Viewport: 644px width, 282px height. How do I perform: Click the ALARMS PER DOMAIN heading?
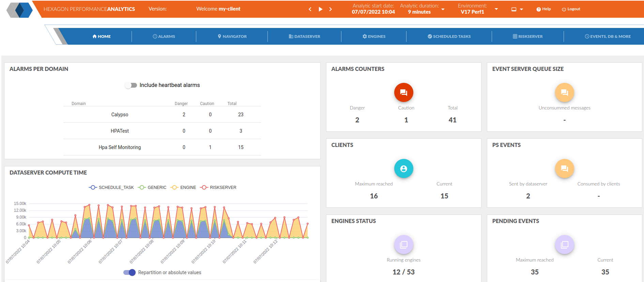(39, 69)
